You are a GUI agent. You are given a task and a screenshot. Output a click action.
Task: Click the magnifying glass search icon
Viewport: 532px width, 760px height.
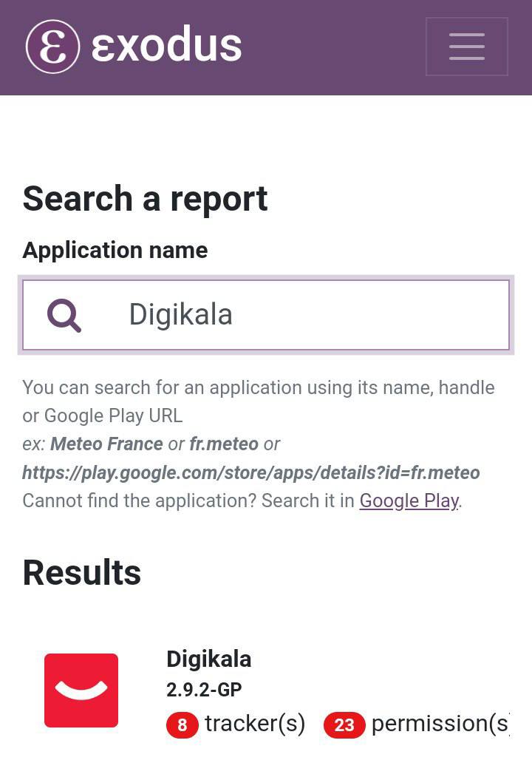point(64,315)
